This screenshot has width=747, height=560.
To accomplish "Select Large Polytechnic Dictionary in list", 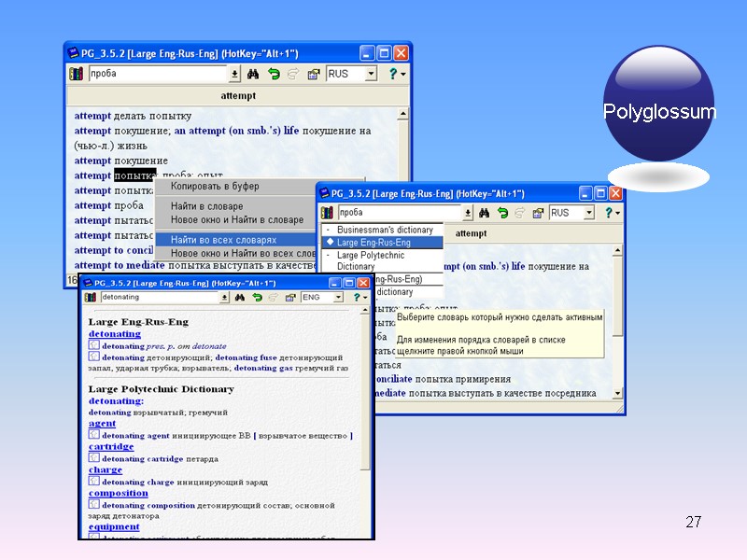I will click(x=383, y=260).
